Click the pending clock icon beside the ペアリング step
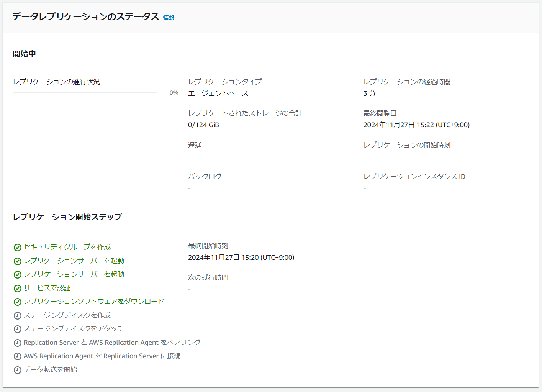Image resolution: width=542 pixels, height=392 pixels. (x=17, y=343)
